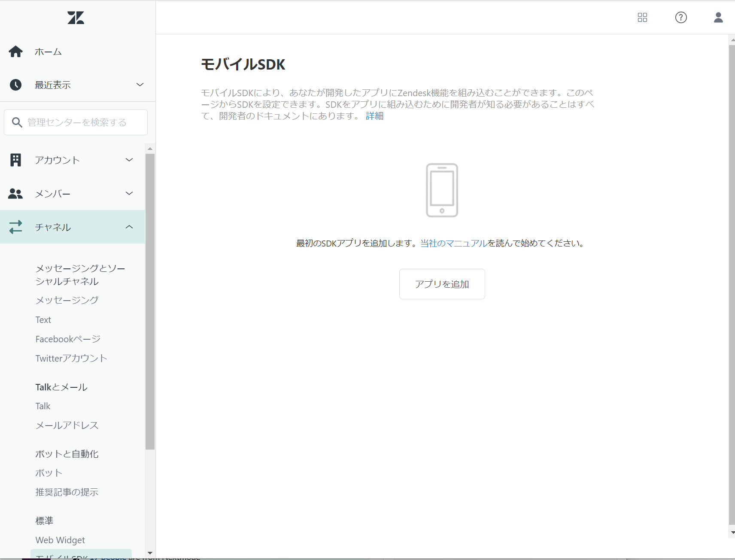Click the help question mark icon
Screen dimensions: 735x560
[680, 18]
